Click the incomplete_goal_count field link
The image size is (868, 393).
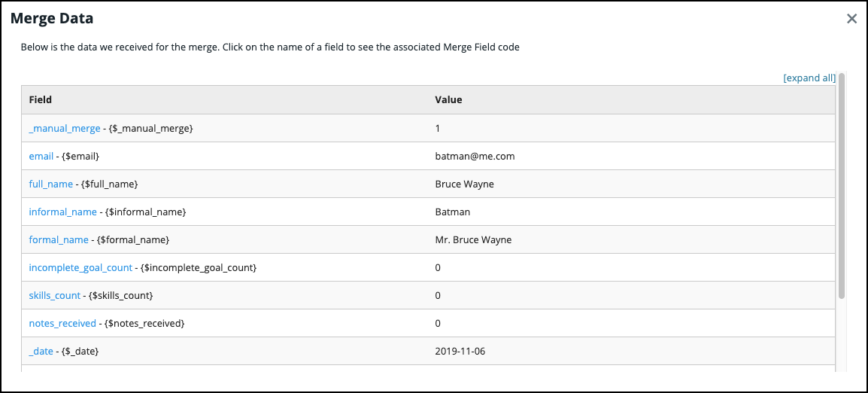[80, 268]
